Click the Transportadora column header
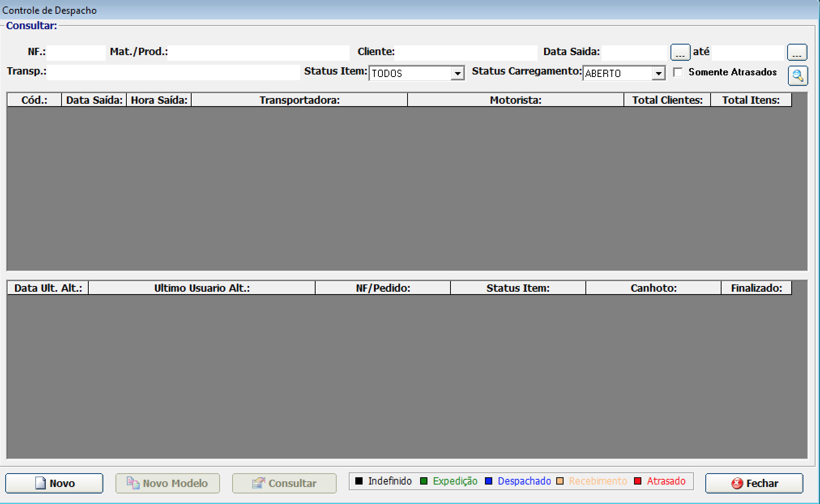This screenshot has width=820, height=504. [x=299, y=100]
